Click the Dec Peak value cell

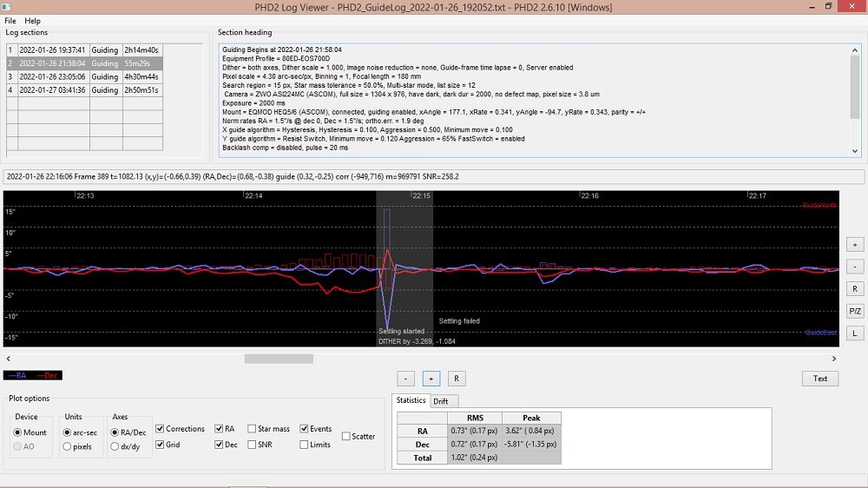point(531,445)
